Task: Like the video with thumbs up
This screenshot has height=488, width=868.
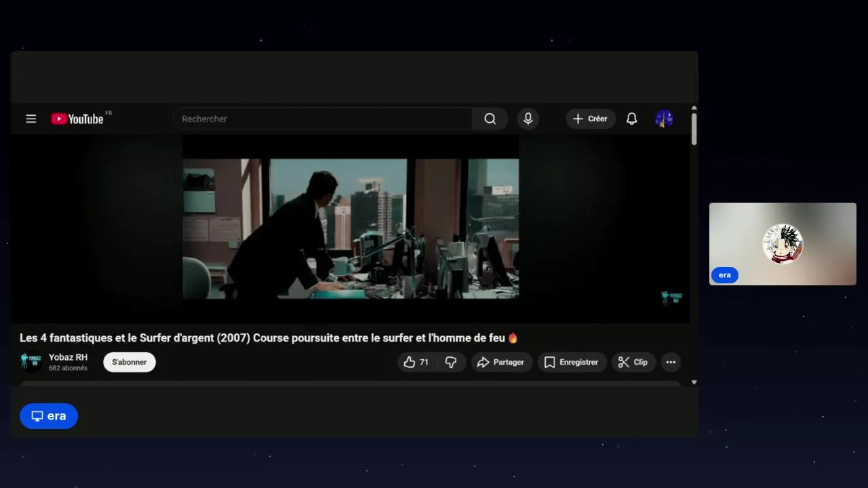Action: tap(417, 362)
